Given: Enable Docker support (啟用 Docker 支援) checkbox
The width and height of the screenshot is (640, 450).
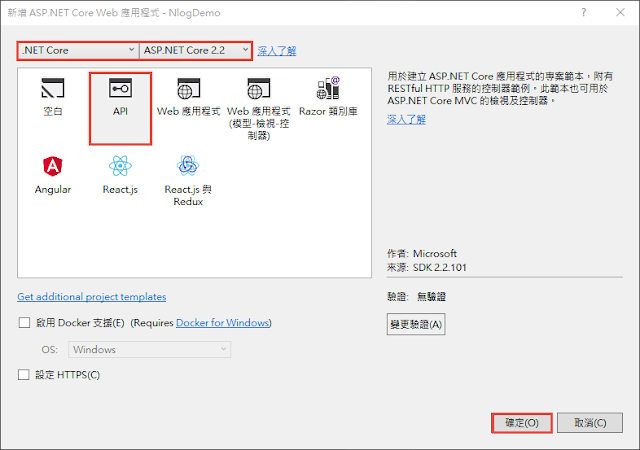Looking at the screenshot, I should (x=24, y=323).
